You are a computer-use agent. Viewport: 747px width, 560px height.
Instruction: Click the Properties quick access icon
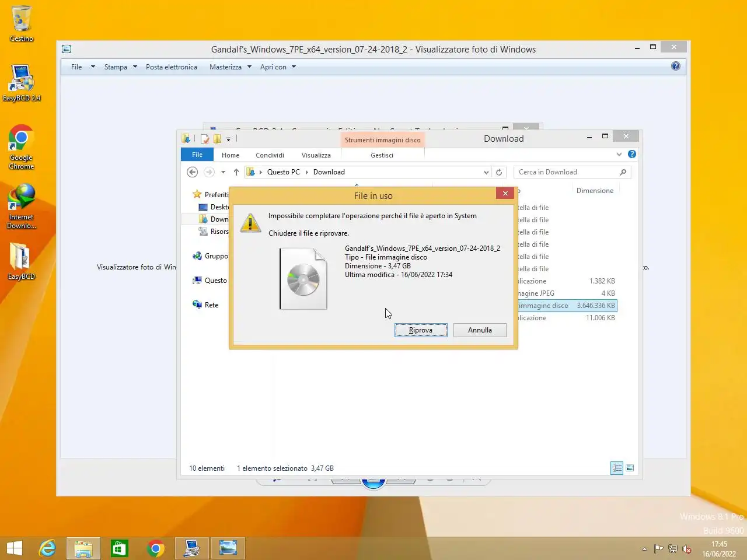(205, 139)
